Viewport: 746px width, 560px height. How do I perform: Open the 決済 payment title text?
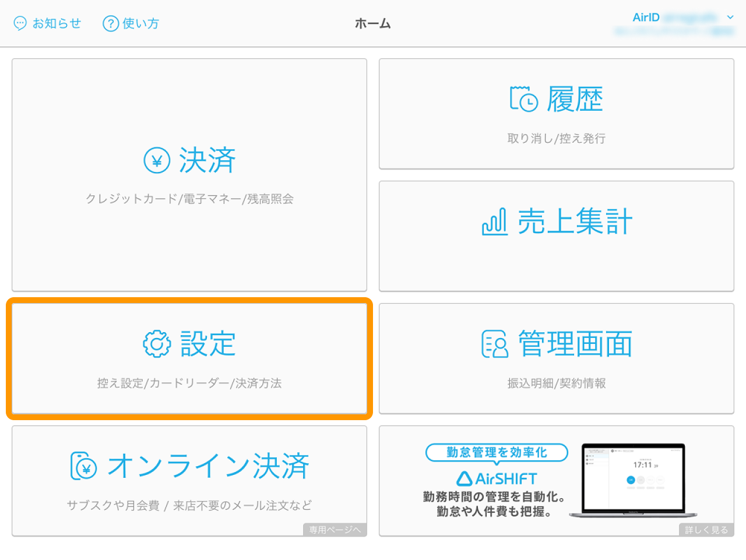[x=207, y=160]
